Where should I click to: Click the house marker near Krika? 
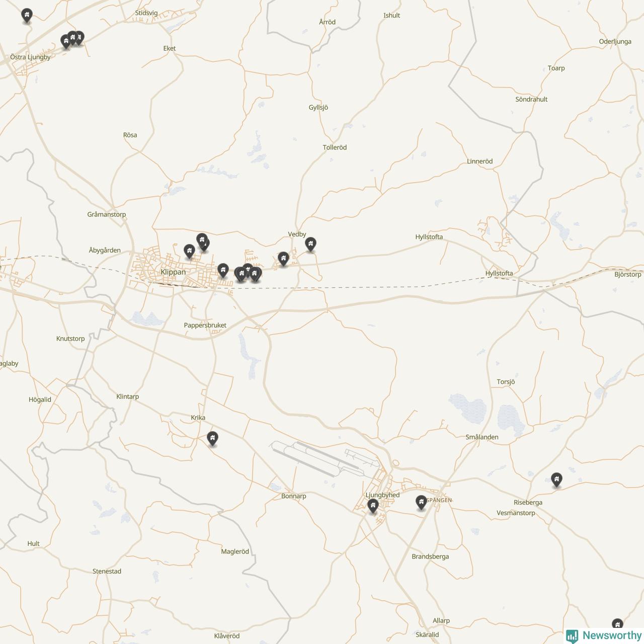click(x=213, y=439)
